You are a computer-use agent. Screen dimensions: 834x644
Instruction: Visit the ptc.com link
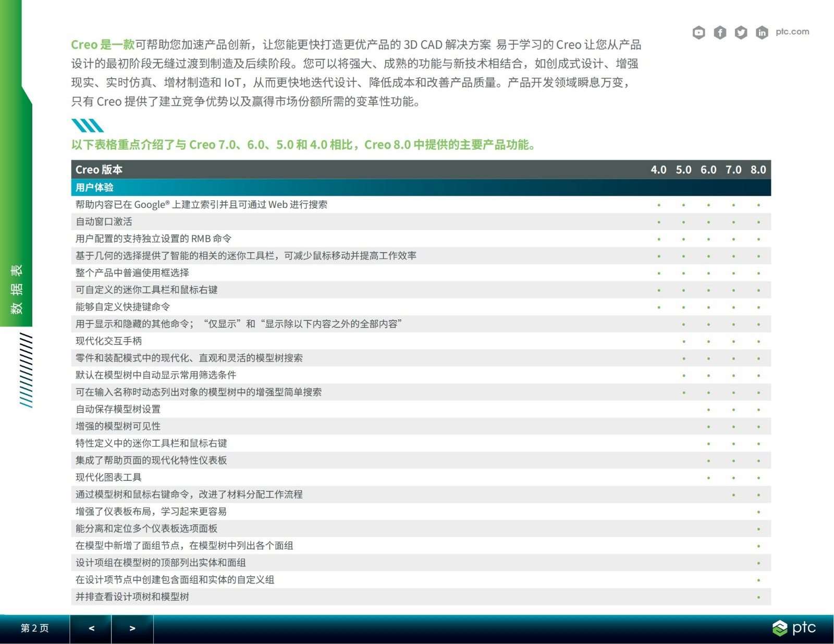(792, 32)
